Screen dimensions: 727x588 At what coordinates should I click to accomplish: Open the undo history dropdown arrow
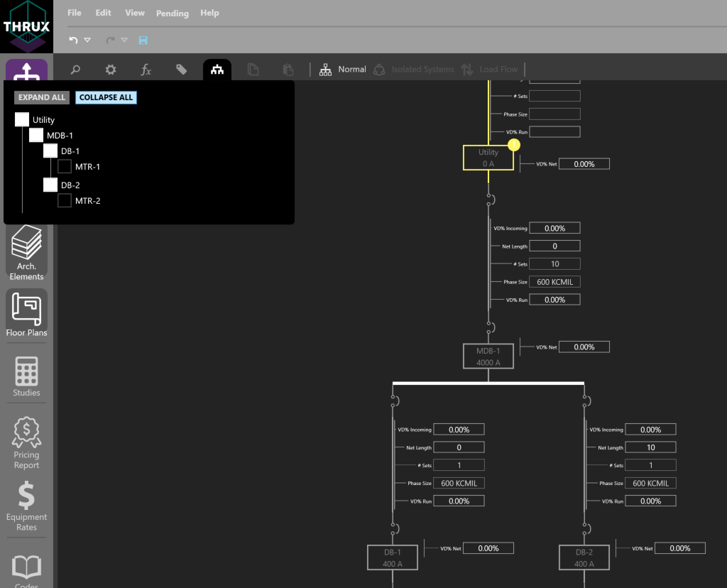pos(87,40)
